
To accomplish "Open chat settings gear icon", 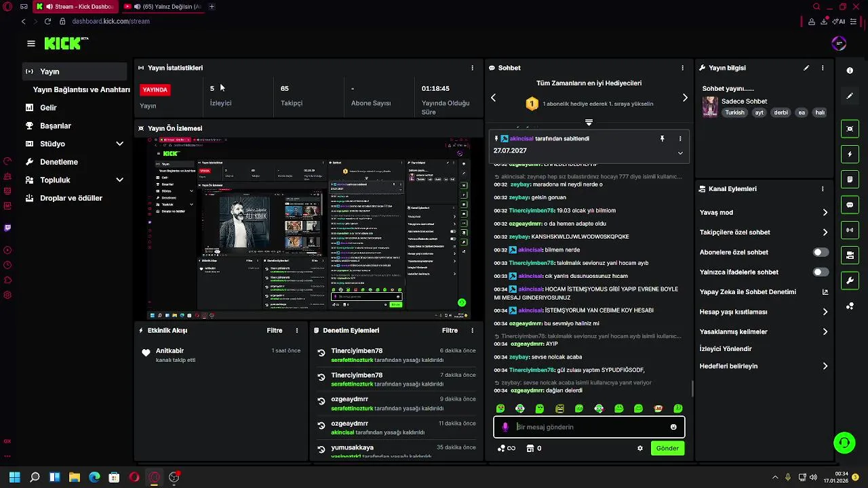I will 639,448.
